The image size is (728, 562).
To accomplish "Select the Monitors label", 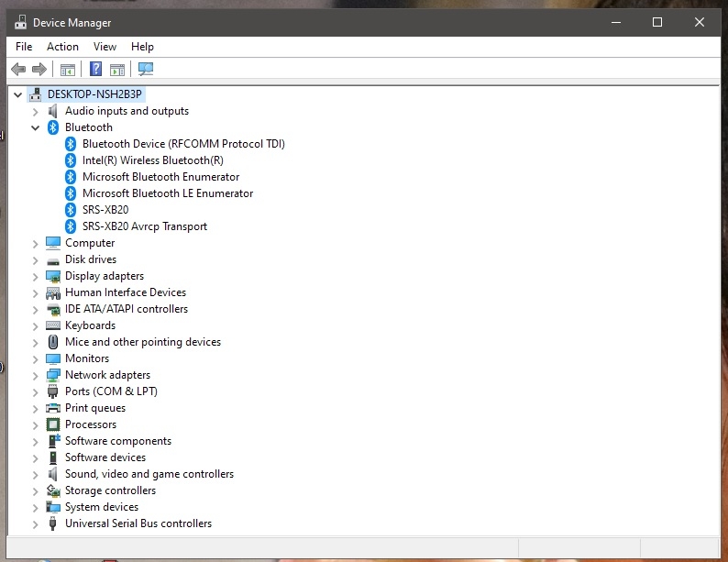I will [87, 358].
